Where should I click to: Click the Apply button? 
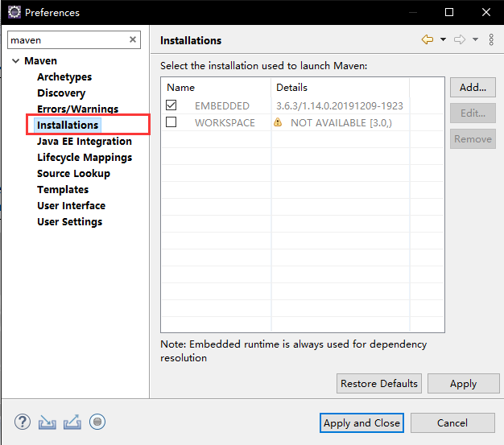[x=463, y=383]
